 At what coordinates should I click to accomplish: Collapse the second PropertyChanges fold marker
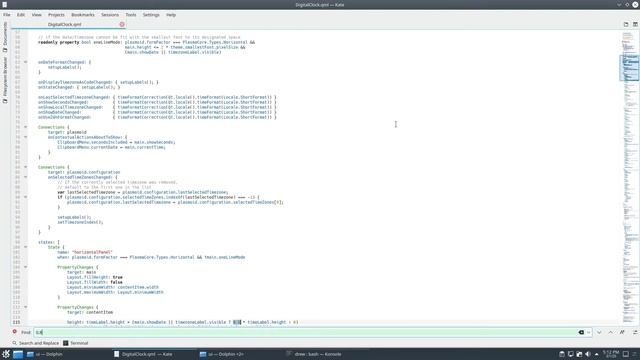(x=25, y=307)
